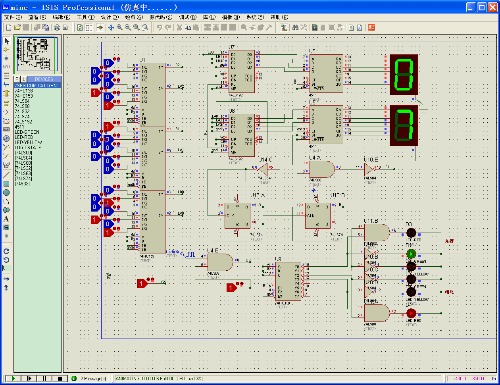Click the P pick devices button
This screenshot has height=385, width=500.
[x=17, y=79]
